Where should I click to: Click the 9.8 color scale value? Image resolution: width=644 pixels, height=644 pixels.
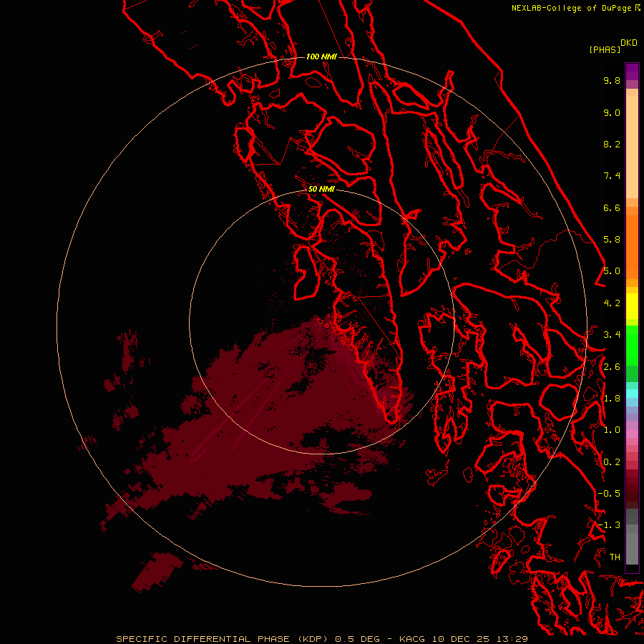(612, 80)
